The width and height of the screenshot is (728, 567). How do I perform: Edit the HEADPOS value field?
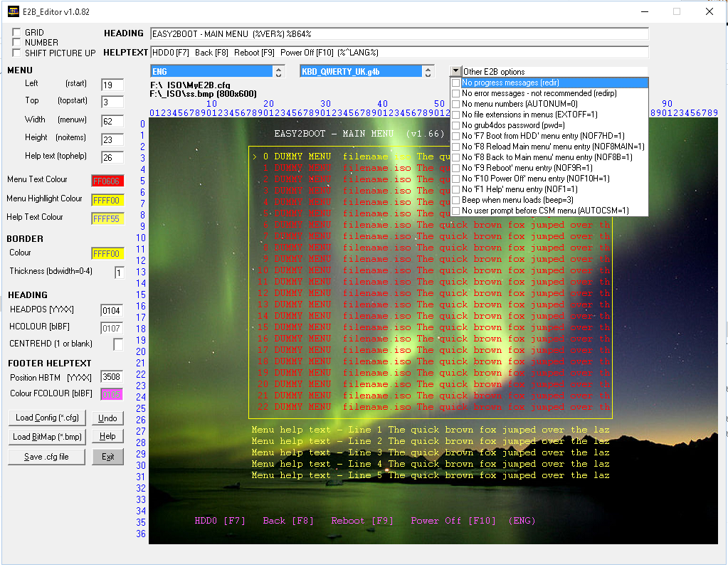pos(112,310)
